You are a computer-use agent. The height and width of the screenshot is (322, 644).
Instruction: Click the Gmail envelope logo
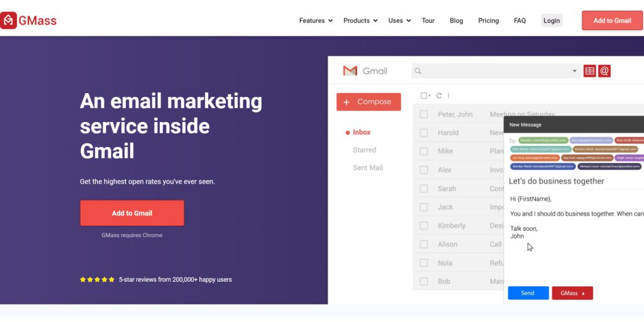(350, 71)
